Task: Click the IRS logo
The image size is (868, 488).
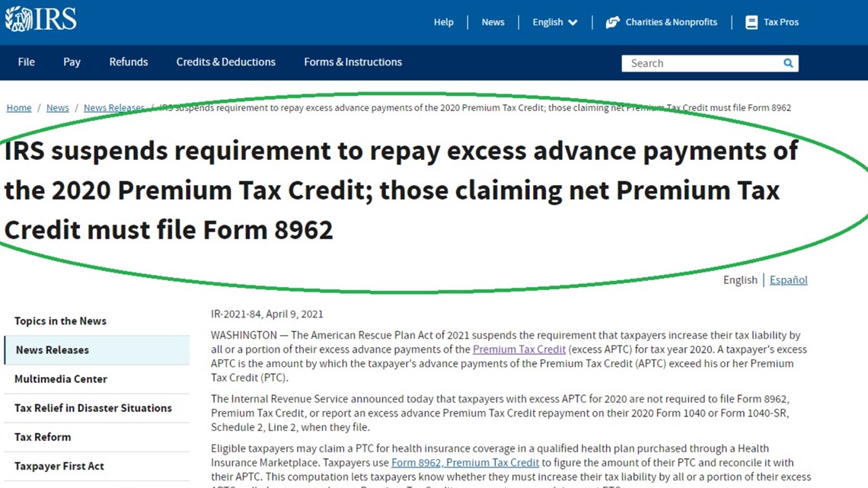Action: [41, 19]
